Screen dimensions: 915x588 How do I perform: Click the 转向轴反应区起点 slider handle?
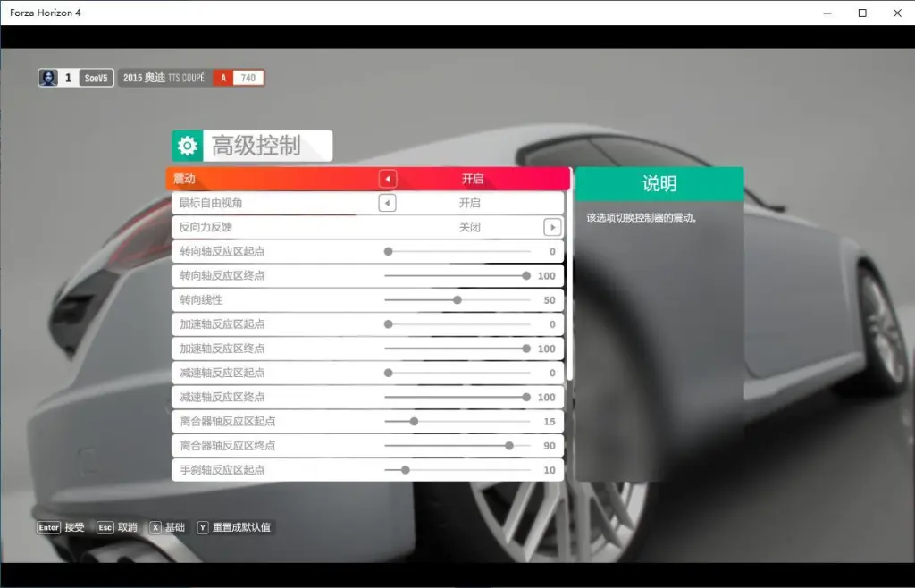point(389,251)
